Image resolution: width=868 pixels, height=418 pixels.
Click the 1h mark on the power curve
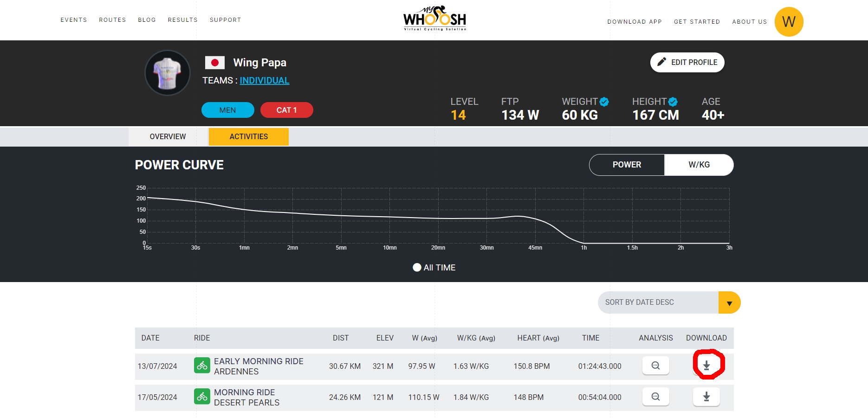[584, 247]
